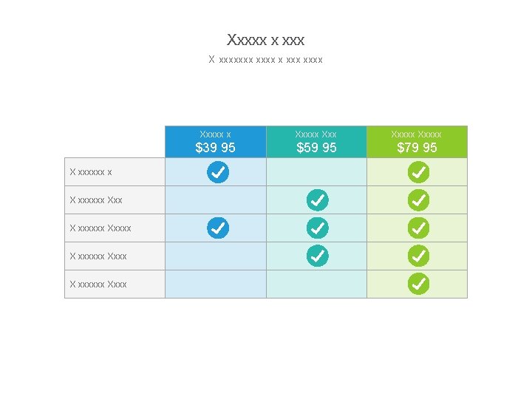The height and width of the screenshot is (399, 532).
Task: Click green checkmark in second feature row
Action: (417, 200)
